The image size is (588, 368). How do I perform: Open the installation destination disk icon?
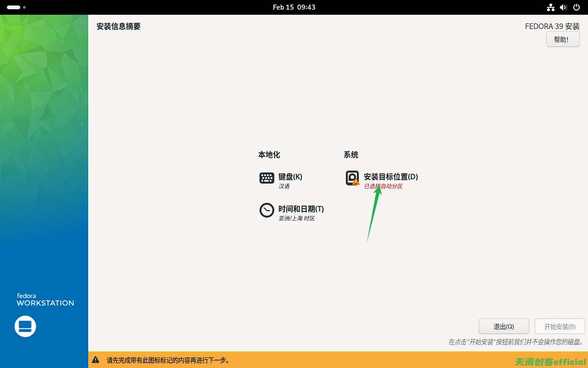pyautogui.click(x=352, y=178)
